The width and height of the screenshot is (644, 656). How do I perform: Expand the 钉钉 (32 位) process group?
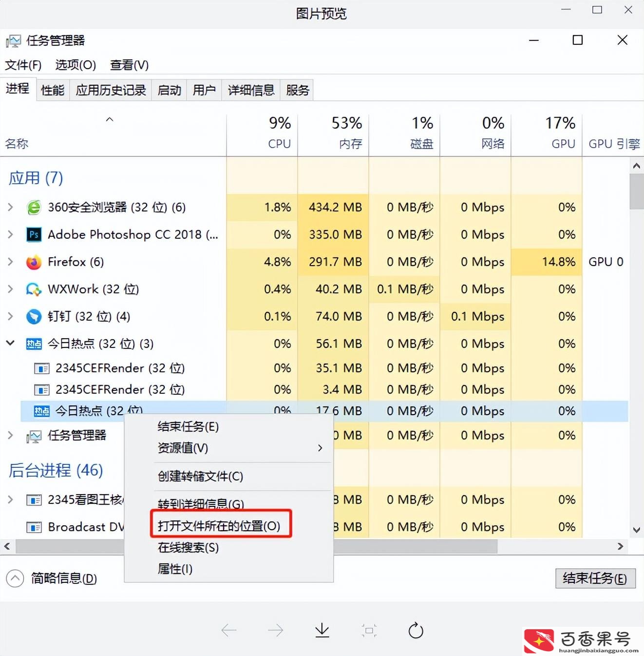point(10,316)
